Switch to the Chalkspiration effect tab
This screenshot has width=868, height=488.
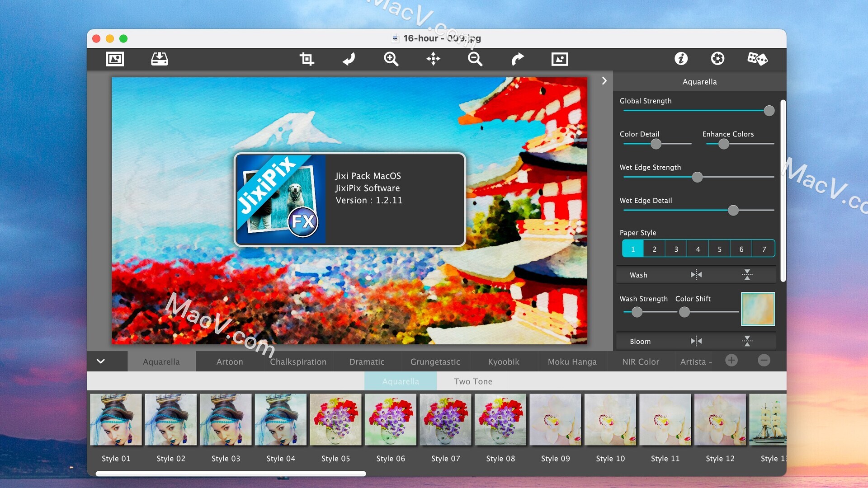pyautogui.click(x=298, y=361)
